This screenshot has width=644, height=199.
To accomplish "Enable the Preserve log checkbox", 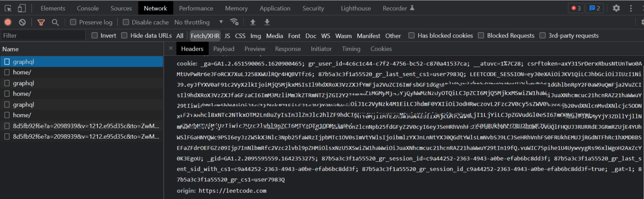I will tap(73, 22).
